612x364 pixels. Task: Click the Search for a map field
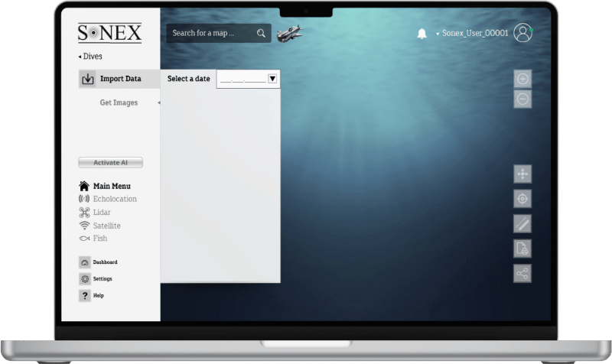tap(210, 33)
